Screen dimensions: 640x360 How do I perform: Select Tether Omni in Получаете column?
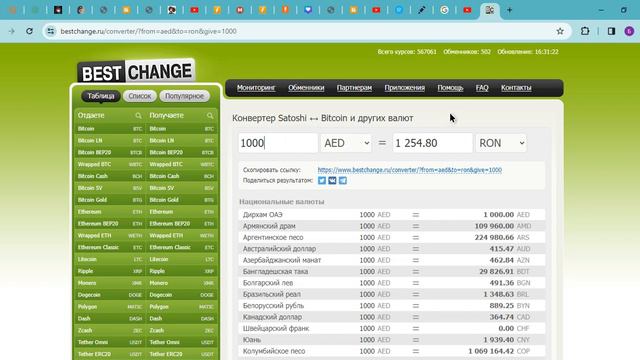click(x=182, y=342)
